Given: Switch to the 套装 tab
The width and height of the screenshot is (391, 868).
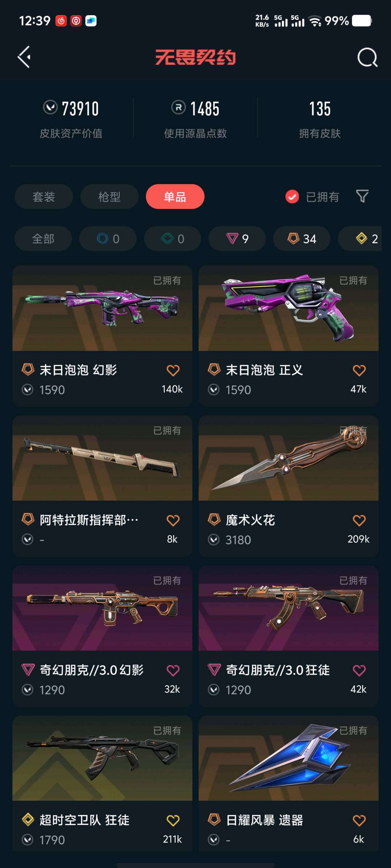Looking at the screenshot, I should [44, 197].
